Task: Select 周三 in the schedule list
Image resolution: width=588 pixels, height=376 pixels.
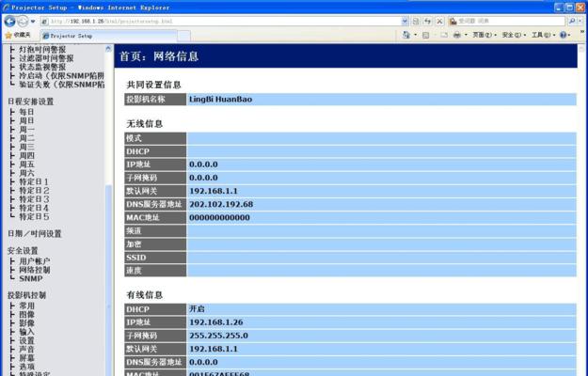Action: [x=26, y=147]
